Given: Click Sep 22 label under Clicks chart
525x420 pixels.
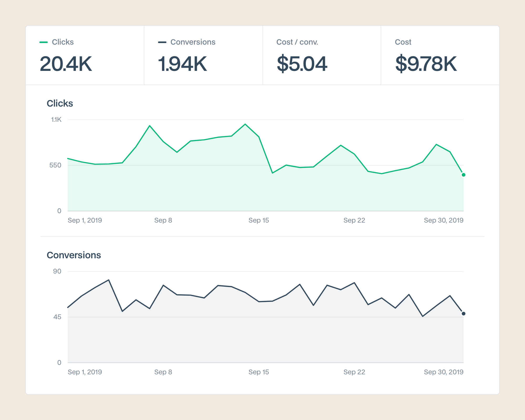Looking at the screenshot, I should point(354,220).
